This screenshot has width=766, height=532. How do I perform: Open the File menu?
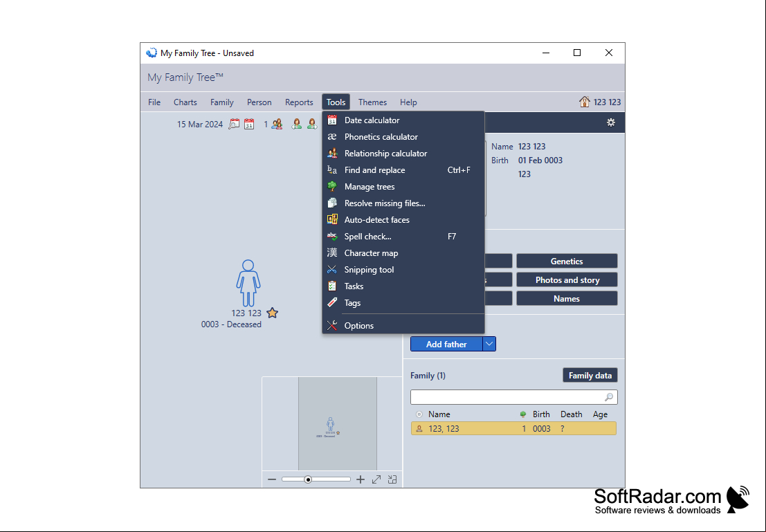point(154,102)
